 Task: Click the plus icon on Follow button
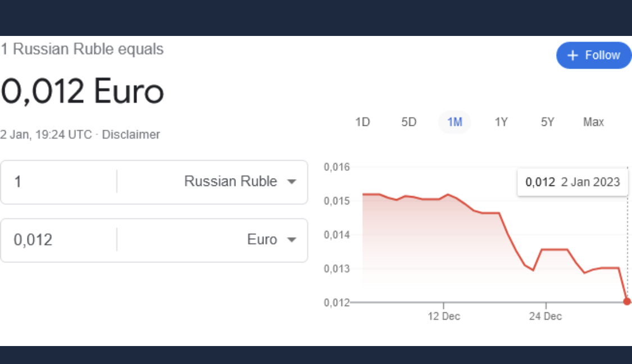[572, 55]
